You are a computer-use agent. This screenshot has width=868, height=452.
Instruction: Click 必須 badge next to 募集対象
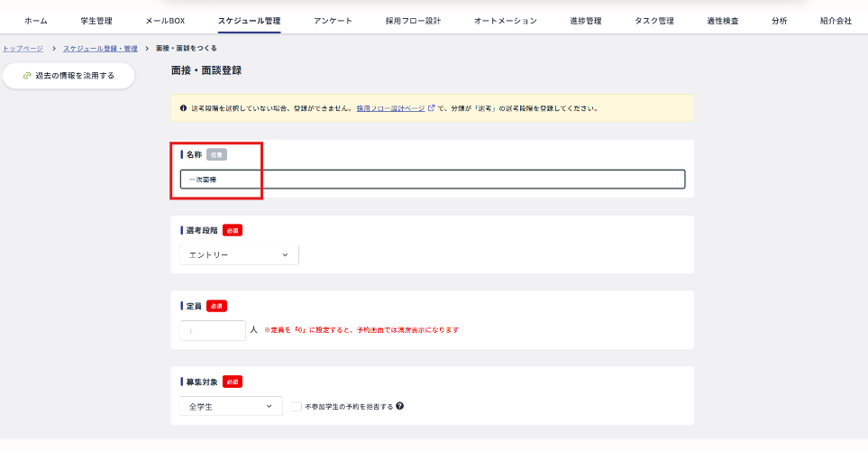click(x=233, y=382)
